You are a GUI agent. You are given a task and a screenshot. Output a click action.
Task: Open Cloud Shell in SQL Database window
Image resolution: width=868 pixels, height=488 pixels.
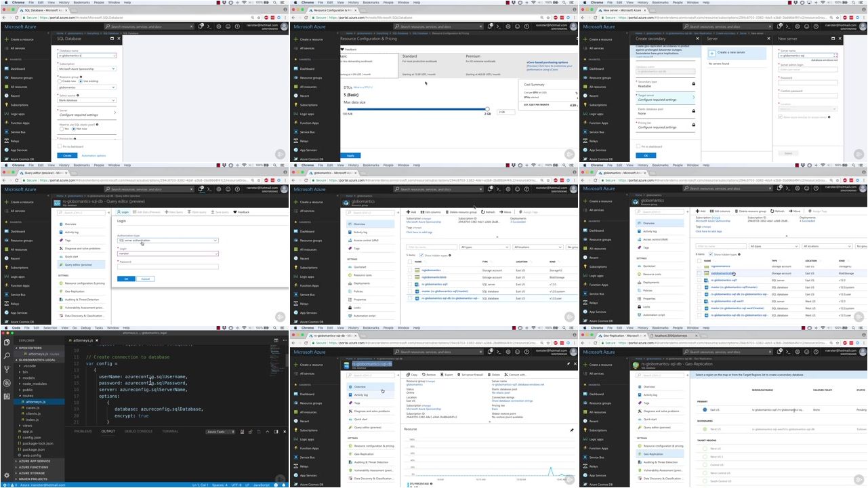[209, 26]
